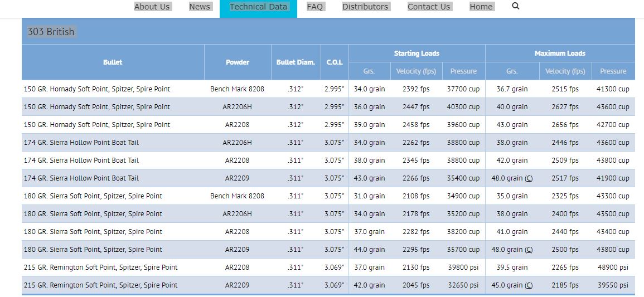
Task: Click the (C) note on the 45.0 grain load
Action: [529, 285]
